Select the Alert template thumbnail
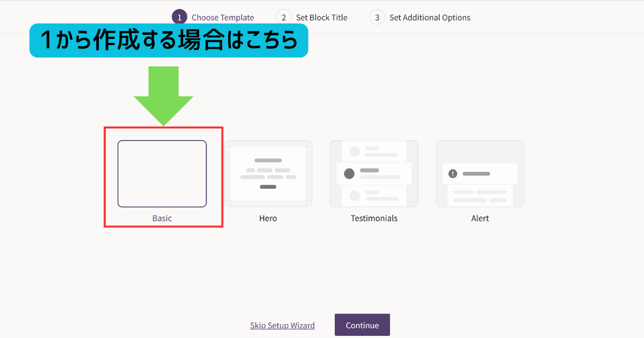The height and width of the screenshot is (338, 644). point(480,174)
